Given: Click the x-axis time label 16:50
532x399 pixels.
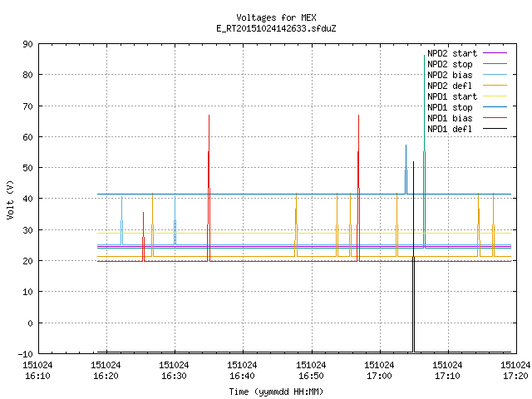Looking at the screenshot, I should click(x=311, y=377).
